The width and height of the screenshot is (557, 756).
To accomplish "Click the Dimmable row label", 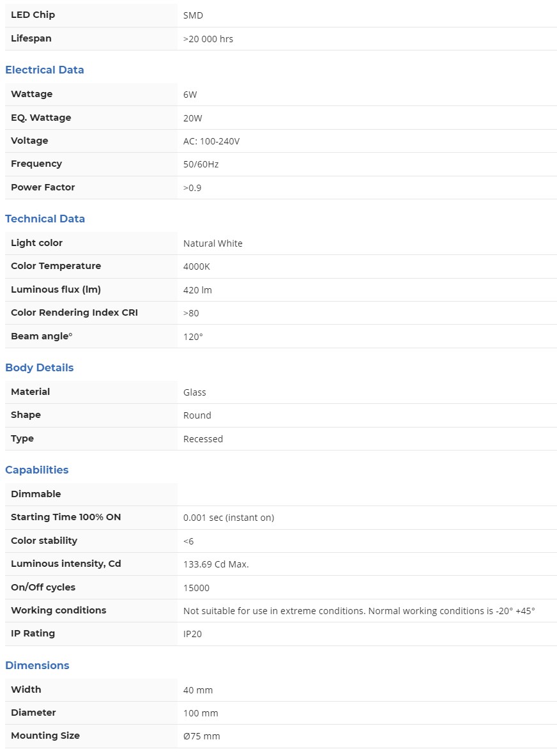I will [36, 494].
